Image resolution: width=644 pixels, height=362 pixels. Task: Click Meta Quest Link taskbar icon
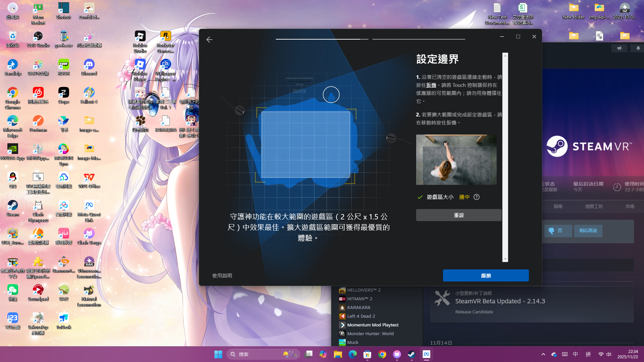coord(426,354)
